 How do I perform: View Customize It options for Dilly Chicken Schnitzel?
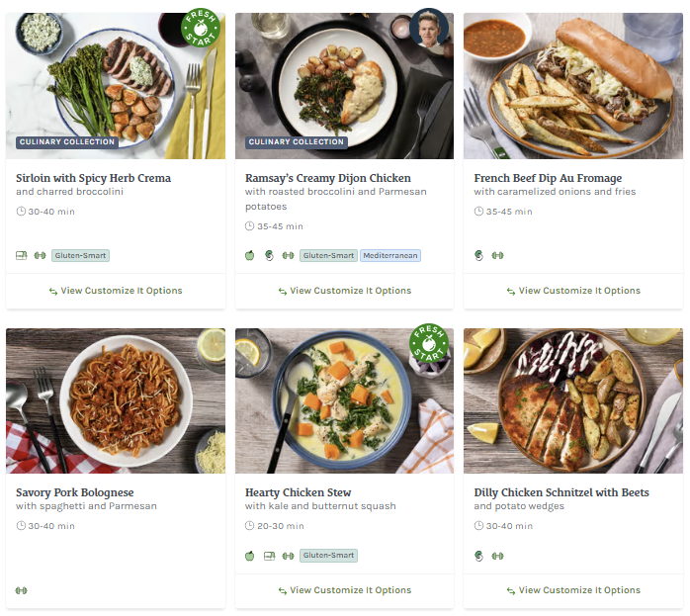point(573,590)
